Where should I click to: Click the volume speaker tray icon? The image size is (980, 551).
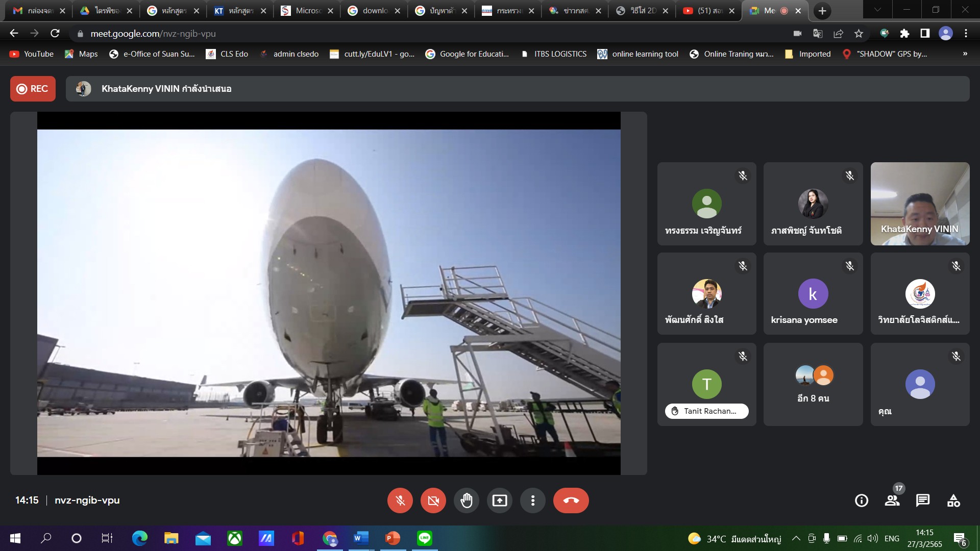click(x=872, y=538)
